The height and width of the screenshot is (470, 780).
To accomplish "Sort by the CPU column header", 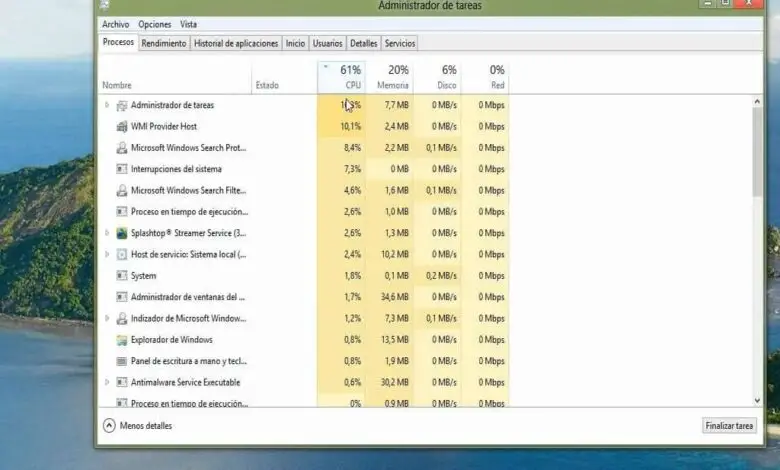I will coord(341,78).
